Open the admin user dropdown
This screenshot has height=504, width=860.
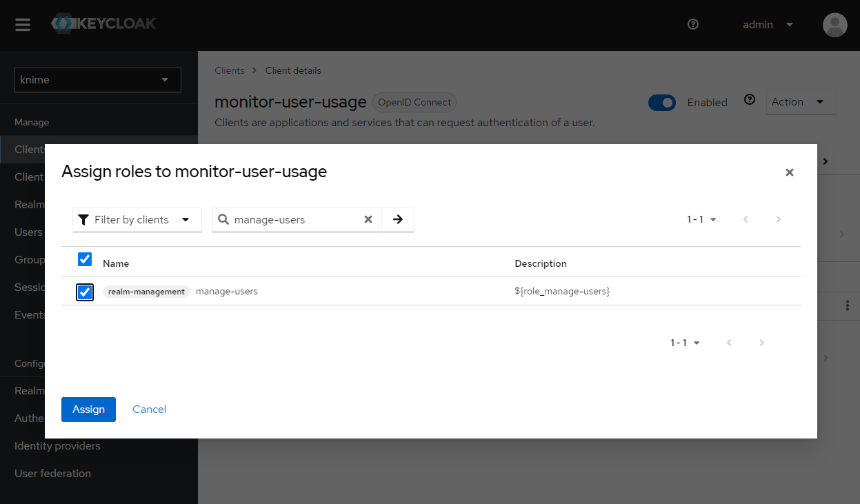pyautogui.click(x=768, y=25)
